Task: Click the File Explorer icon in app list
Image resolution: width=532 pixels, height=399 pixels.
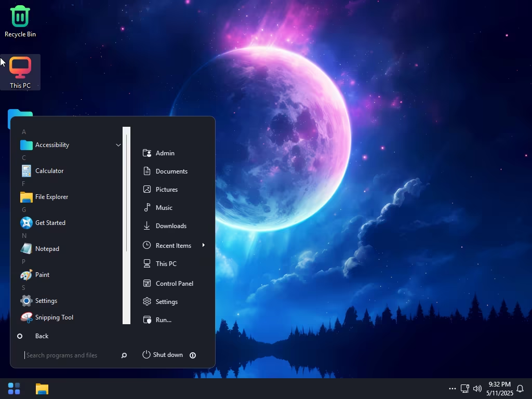Action: point(26,197)
